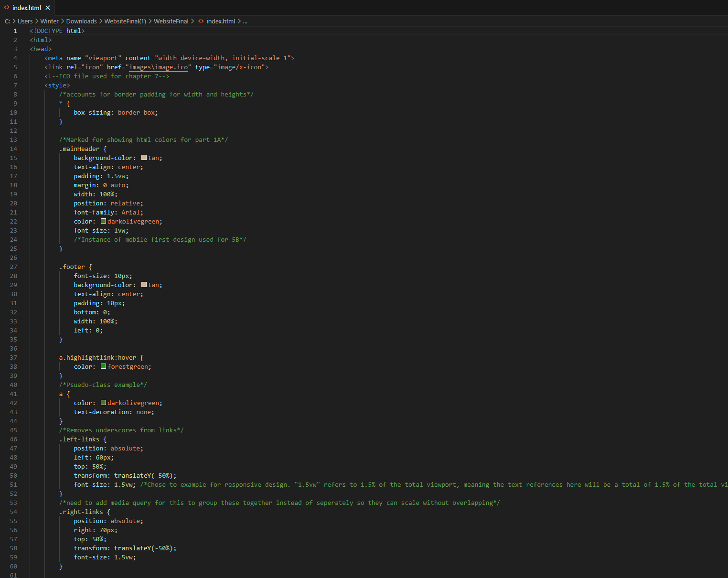Click the "font-family: Arial;" declaration
The height and width of the screenshot is (578, 728).
pyautogui.click(x=108, y=213)
